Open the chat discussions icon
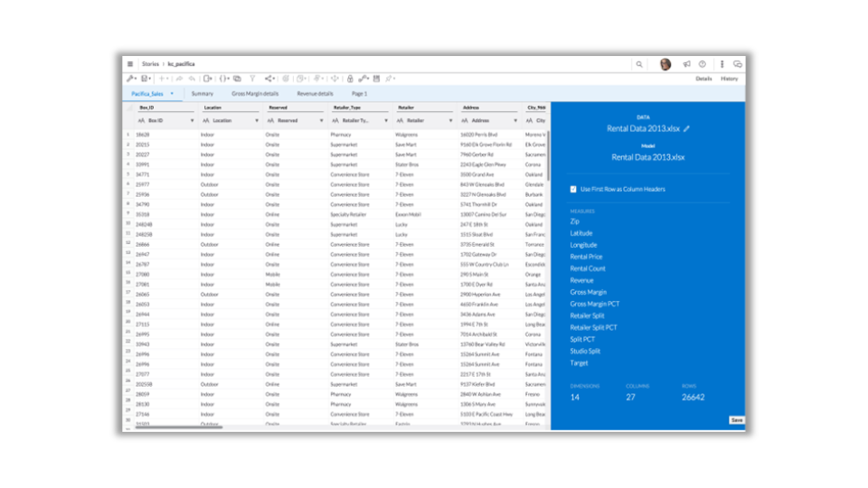 click(738, 64)
